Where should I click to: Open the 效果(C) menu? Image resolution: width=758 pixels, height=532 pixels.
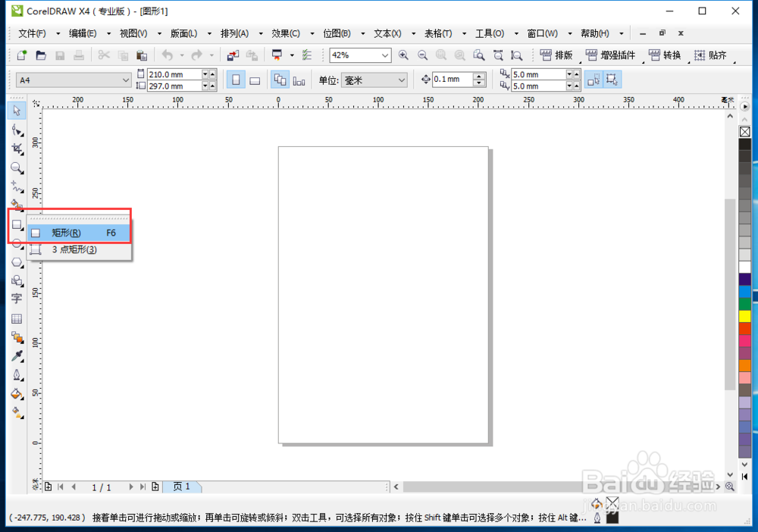(287, 33)
